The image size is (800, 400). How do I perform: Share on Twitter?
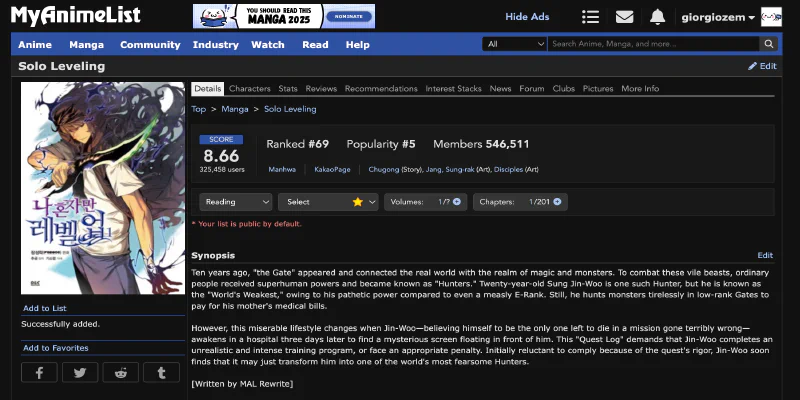(x=80, y=372)
